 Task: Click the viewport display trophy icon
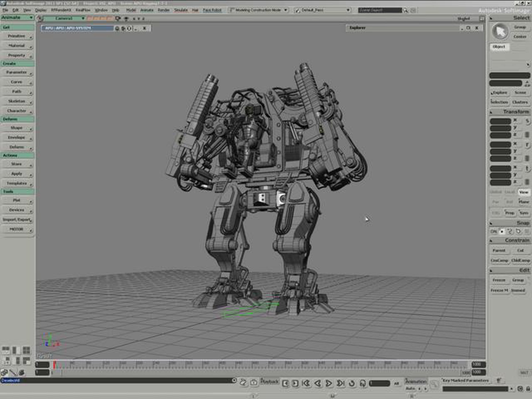[x=126, y=19]
